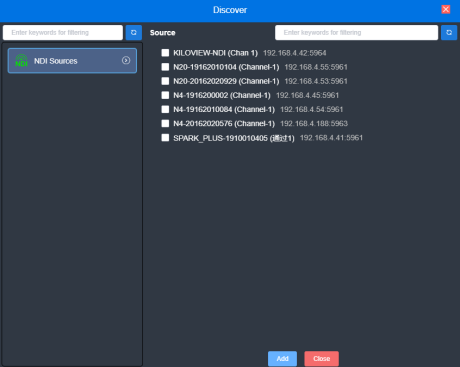Click the address 192.168.4.53:5961

(x=316, y=81)
